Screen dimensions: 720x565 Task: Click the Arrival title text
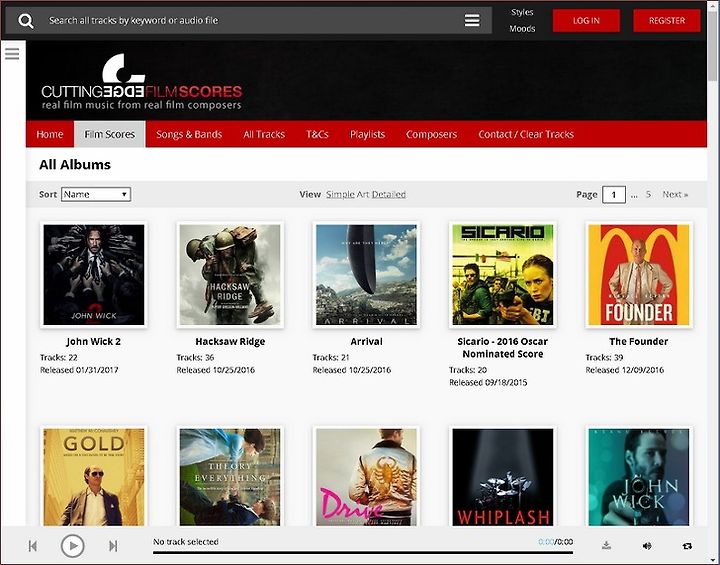pyautogui.click(x=366, y=341)
